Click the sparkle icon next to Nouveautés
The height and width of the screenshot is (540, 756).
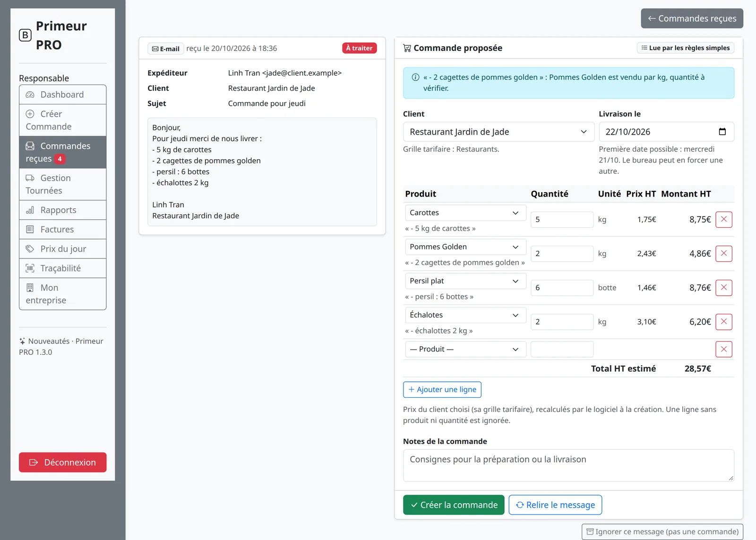click(x=22, y=341)
